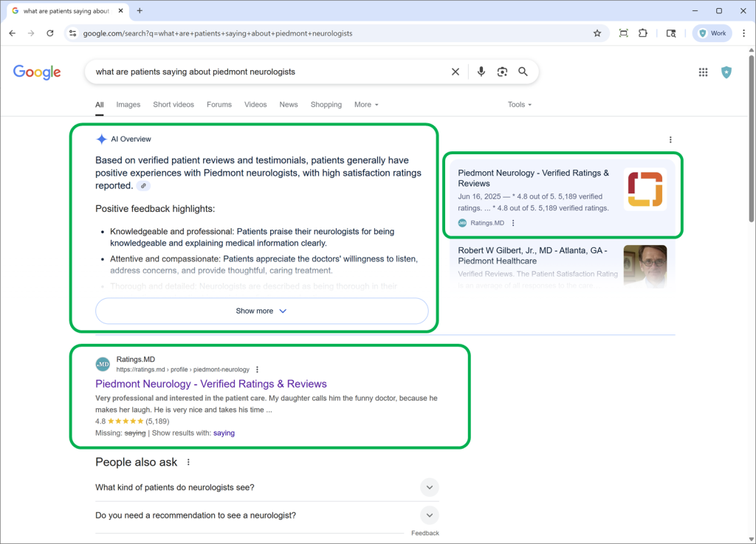Close the current search results tab
This screenshot has height=544, width=756.
(120, 10)
